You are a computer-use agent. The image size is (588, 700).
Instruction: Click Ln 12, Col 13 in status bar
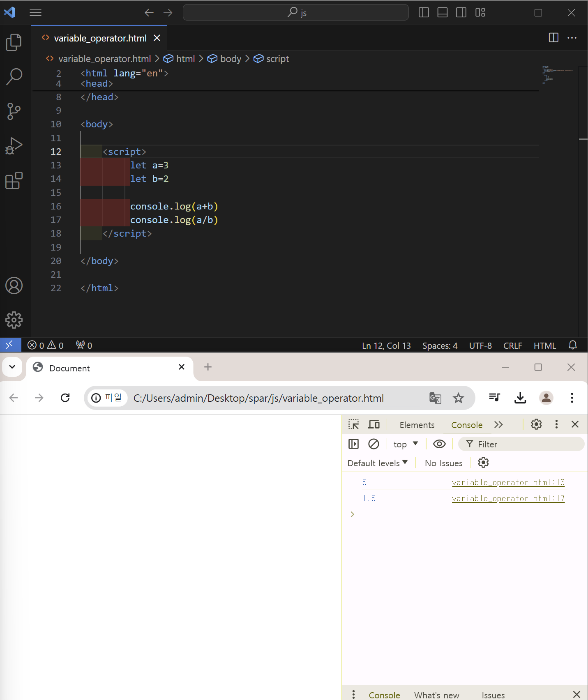pos(386,346)
